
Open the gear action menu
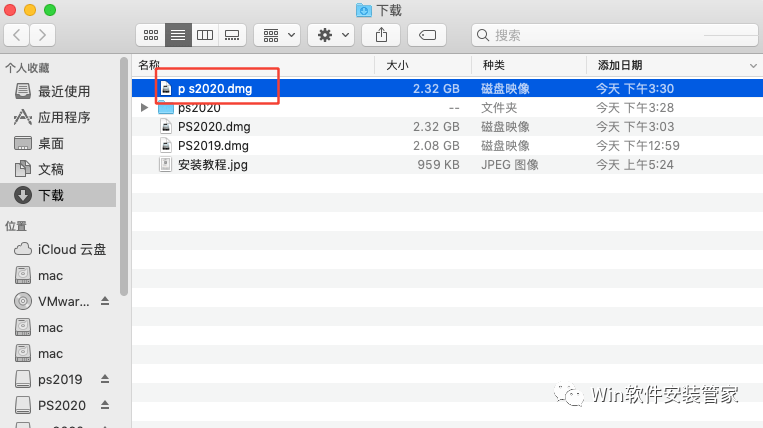[331, 35]
